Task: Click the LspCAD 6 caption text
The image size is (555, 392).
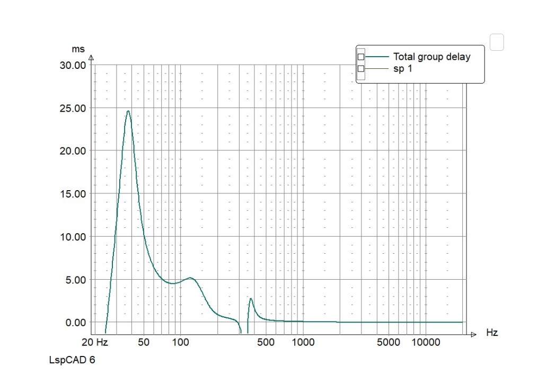Action: click(x=72, y=360)
